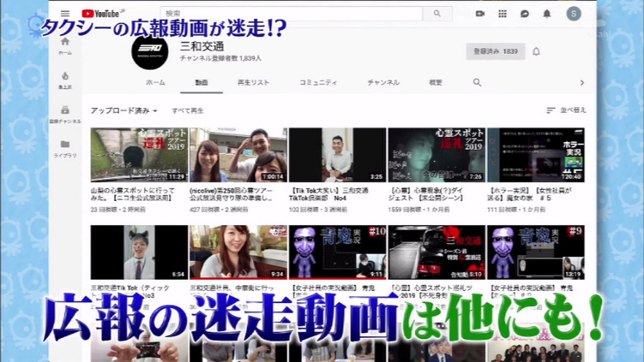Open 青鬼 実況 #9 thumbnail
The image size is (644, 362).
pos(536,252)
